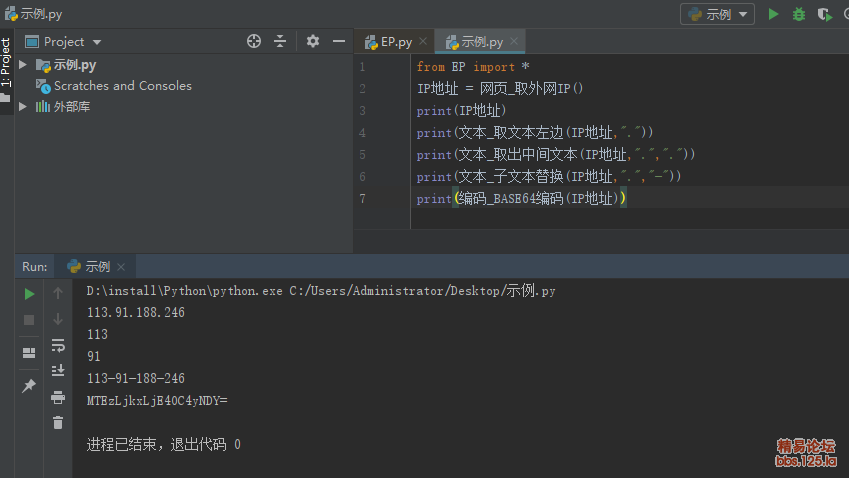Toggle the vertical 1: Project tool window

(6, 62)
